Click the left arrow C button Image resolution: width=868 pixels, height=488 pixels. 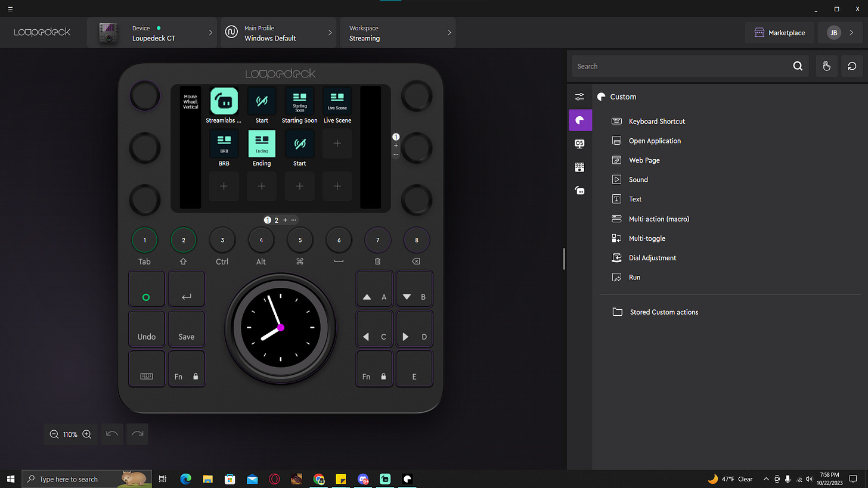(x=375, y=329)
